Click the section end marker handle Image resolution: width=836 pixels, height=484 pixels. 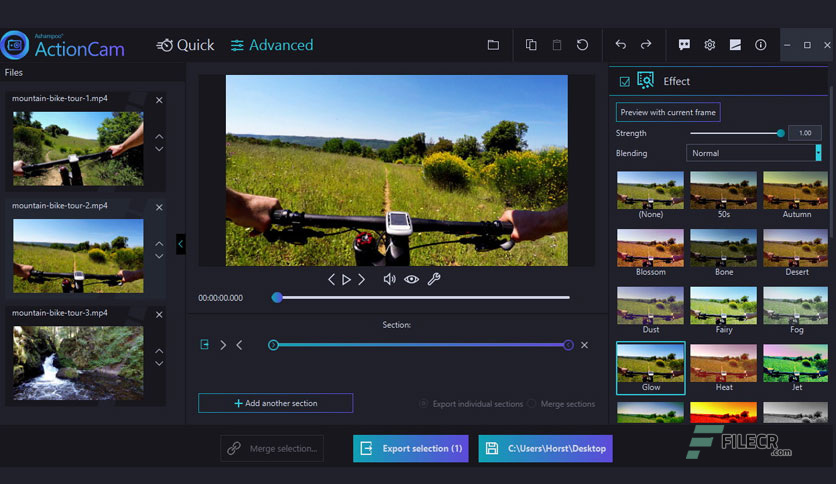pyautogui.click(x=568, y=345)
